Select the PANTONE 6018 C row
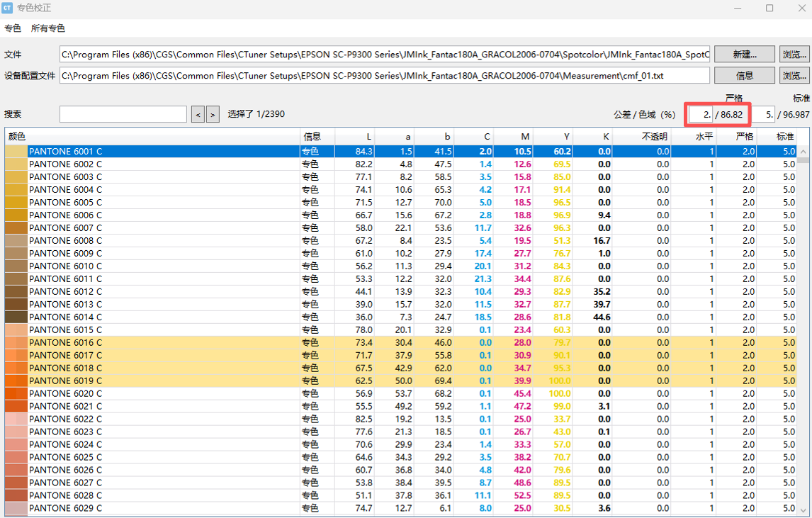This screenshot has height=518, width=812. click(x=400, y=368)
